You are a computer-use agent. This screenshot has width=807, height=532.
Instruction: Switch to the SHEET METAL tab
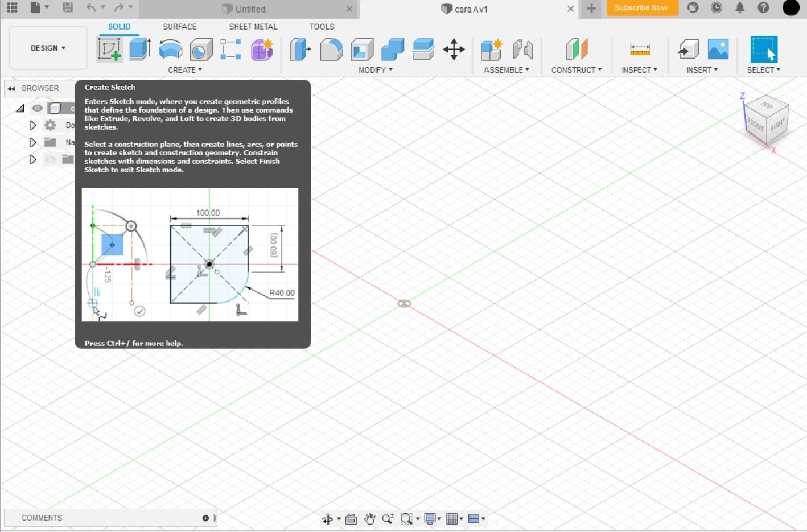pos(253,27)
